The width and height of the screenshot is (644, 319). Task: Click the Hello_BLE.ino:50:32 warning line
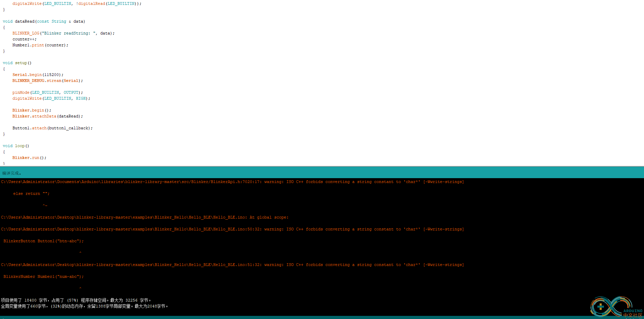(232, 229)
